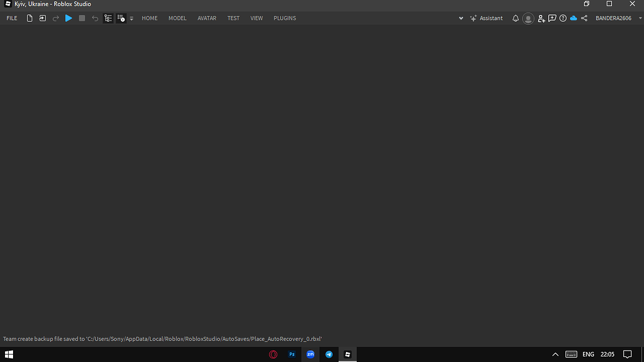This screenshot has width=644, height=362.
Task: Launch the Assistant
Action: (x=486, y=18)
